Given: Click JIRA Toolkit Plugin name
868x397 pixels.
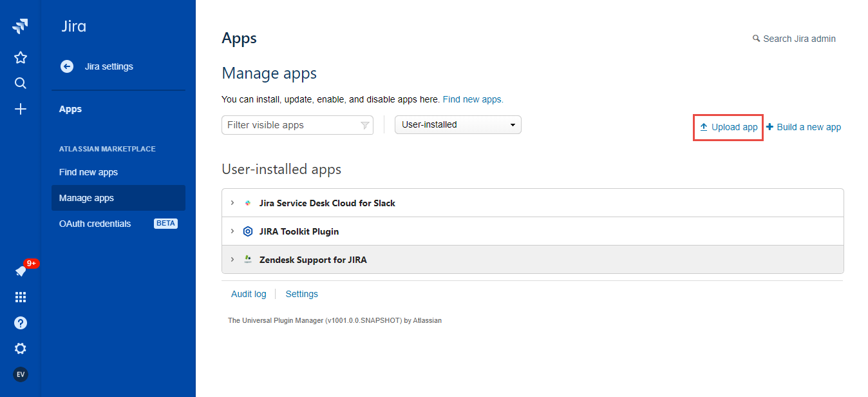Looking at the screenshot, I should click(x=299, y=231).
